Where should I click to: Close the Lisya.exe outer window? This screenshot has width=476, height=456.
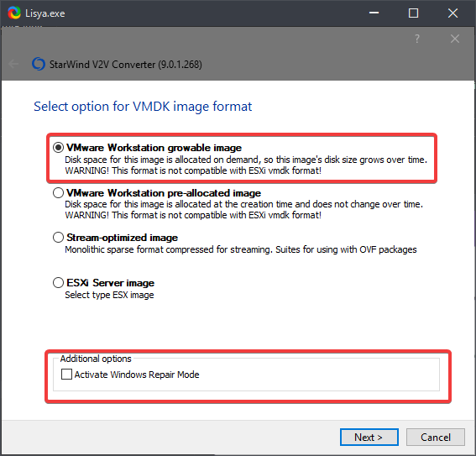452,13
